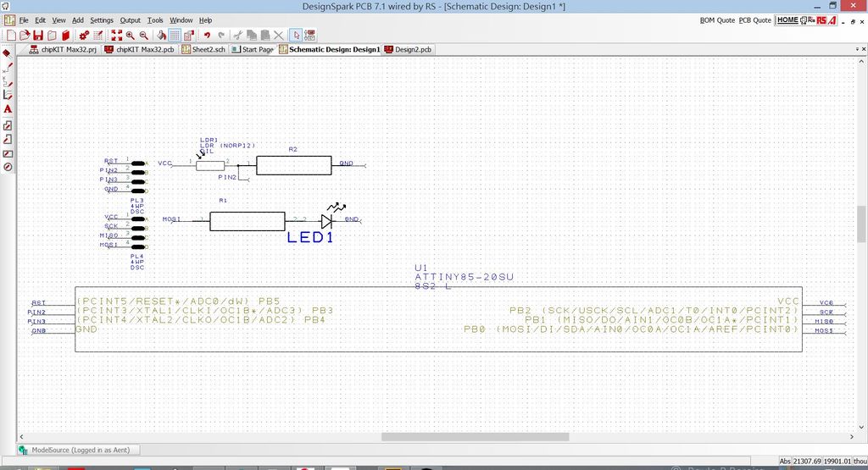Click the Zoom to Fit all icon

[117, 36]
